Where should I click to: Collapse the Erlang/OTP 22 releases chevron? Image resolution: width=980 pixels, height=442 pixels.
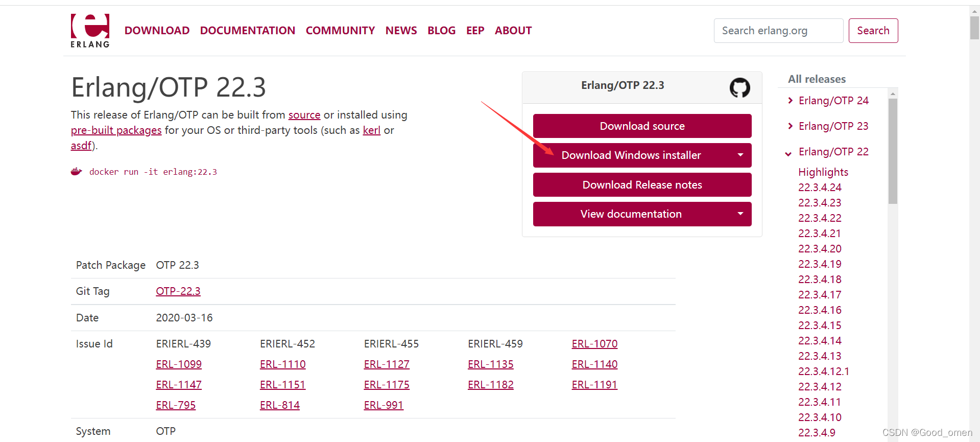[x=788, y=153]
